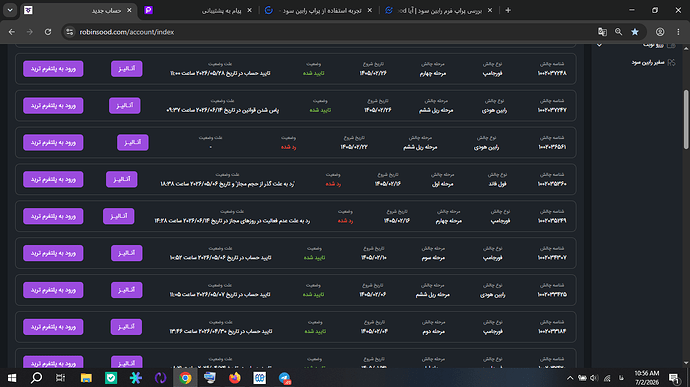Viewport: 690px width, 387px height.
Task: Open File Explorer from the taskbar
Action: coord(86,378)
